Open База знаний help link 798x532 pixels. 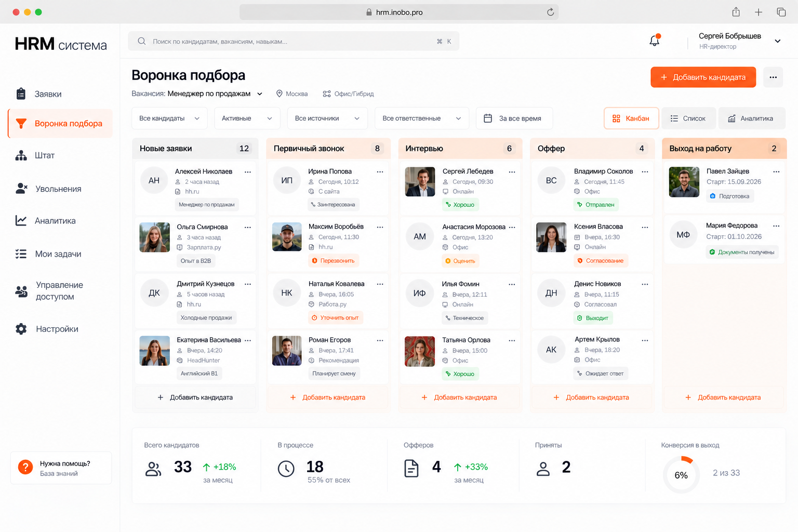tap(59, 474)
